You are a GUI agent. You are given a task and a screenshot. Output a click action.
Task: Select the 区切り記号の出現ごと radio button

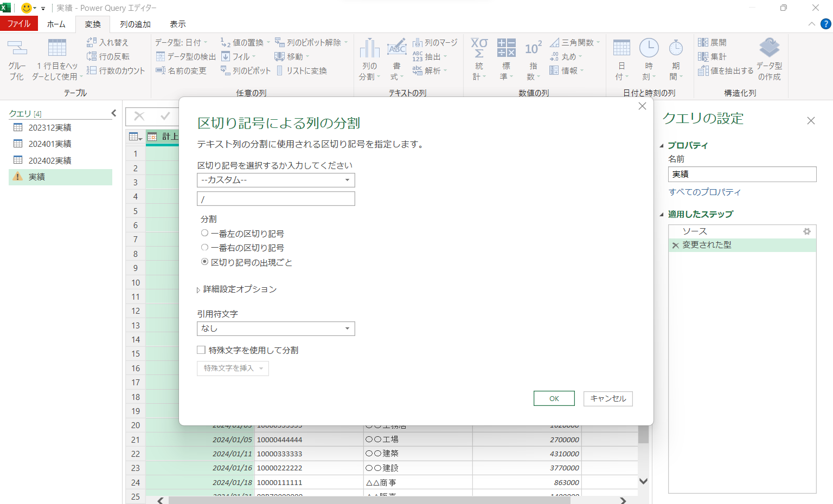click(x=204, y=262)
